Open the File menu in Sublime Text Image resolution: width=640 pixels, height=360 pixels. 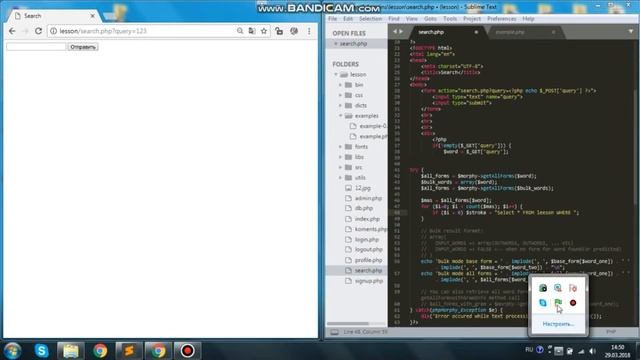tap(333, 19)
